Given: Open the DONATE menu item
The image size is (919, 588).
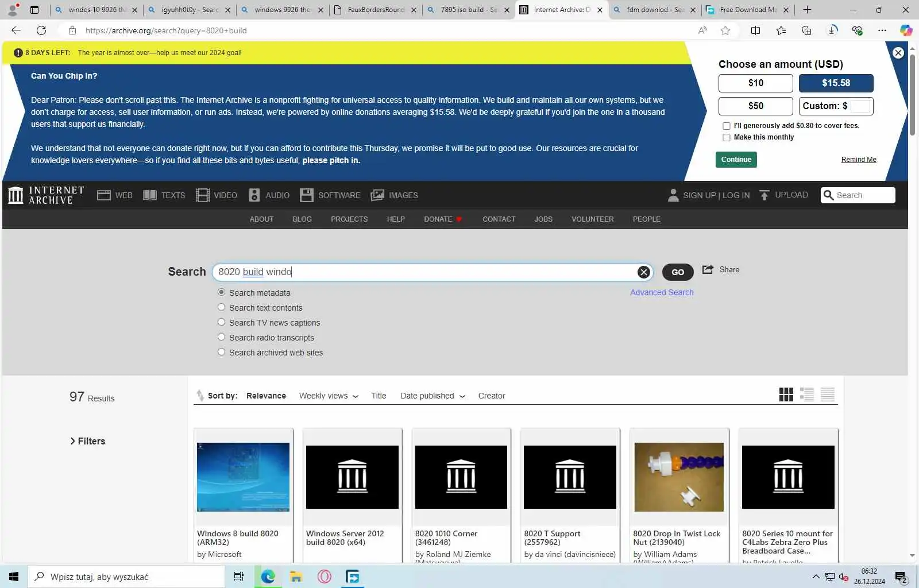Looking at the screenshot, I should tap(443, 219).
